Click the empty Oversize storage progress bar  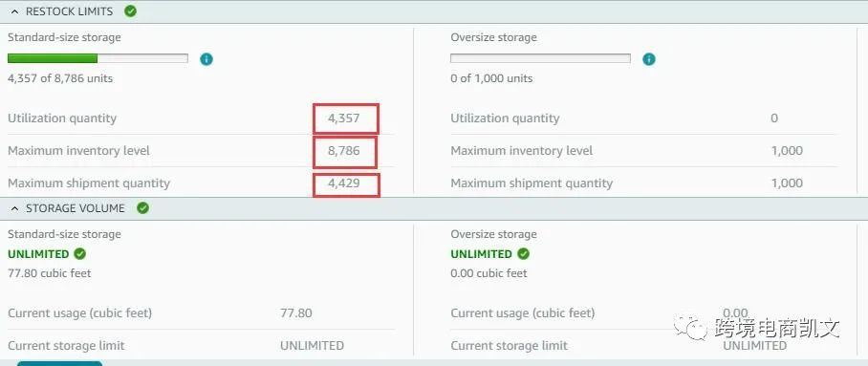(540, 58)
